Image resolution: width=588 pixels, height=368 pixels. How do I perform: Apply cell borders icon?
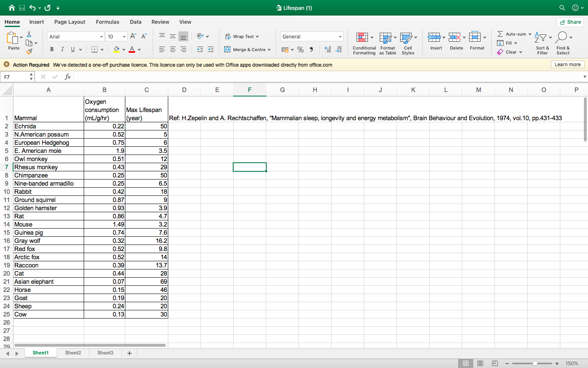pos(94,49)
